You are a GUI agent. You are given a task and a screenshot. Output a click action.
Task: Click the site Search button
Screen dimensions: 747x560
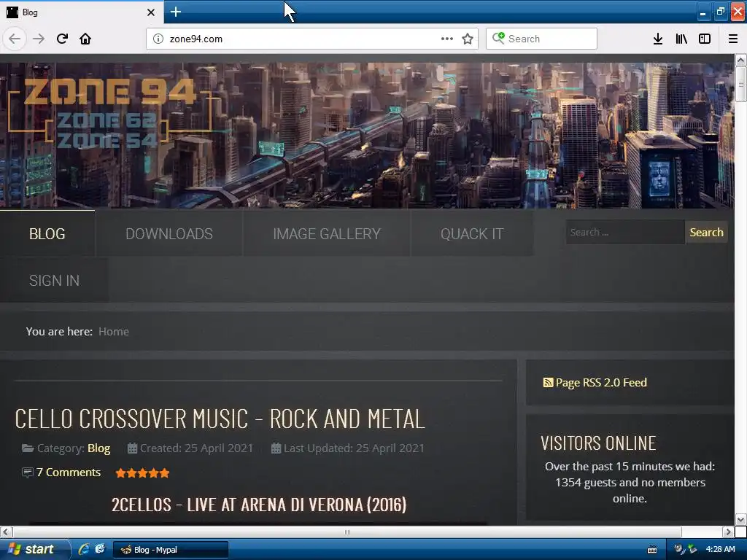click(706, 233)
